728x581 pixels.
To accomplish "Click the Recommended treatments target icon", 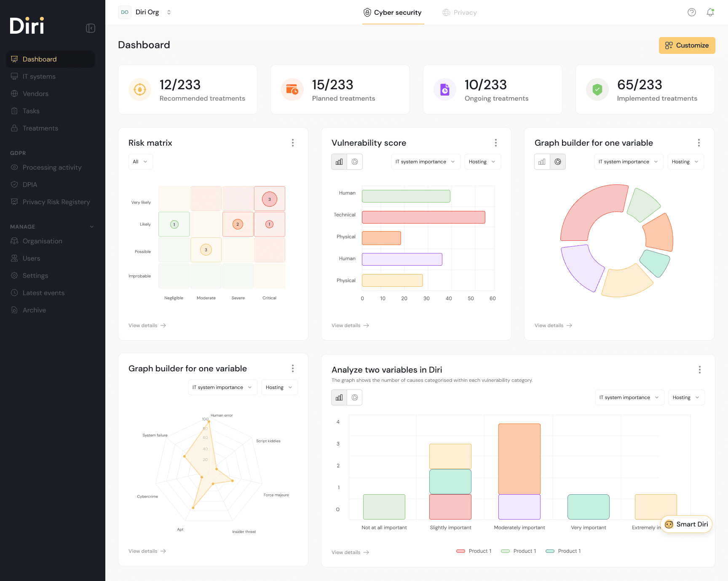I will tap(140, 89).
